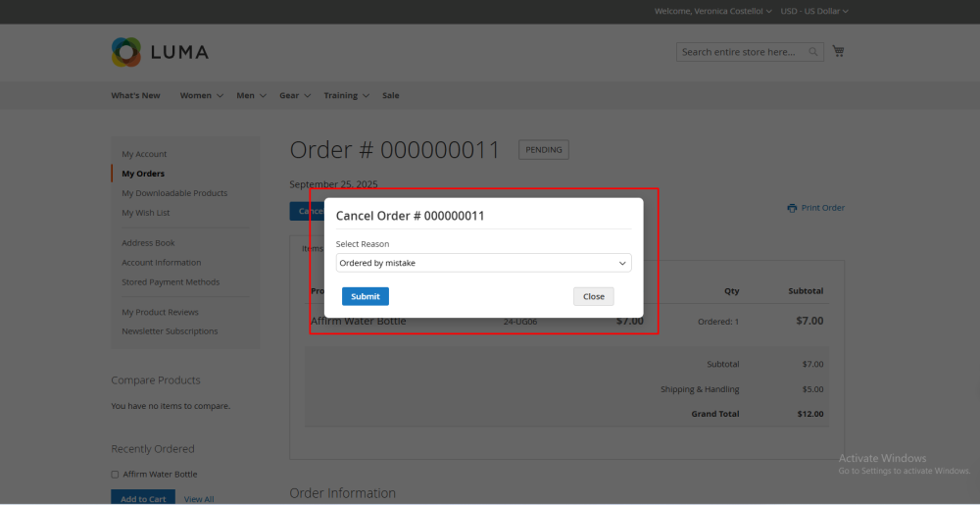Open Address Book

coord(148,242)
